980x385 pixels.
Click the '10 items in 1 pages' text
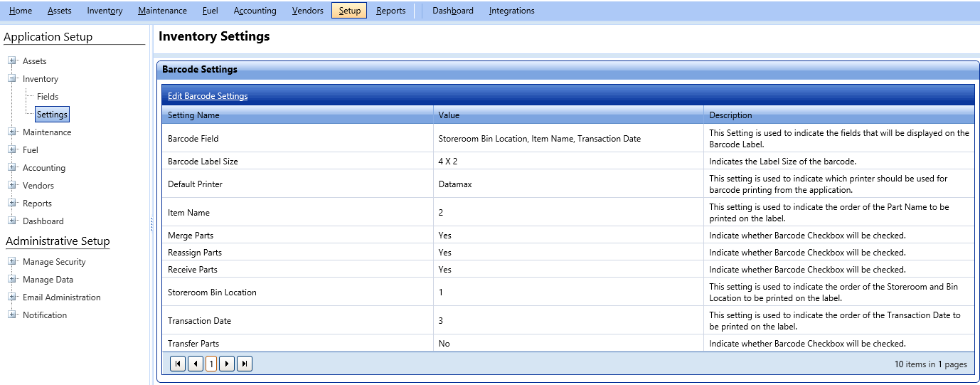point(931,364)
